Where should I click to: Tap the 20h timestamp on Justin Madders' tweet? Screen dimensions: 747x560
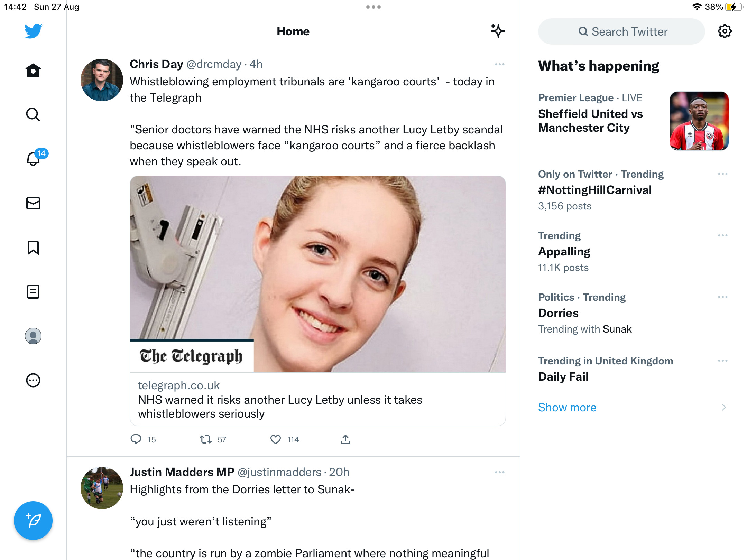339,472
